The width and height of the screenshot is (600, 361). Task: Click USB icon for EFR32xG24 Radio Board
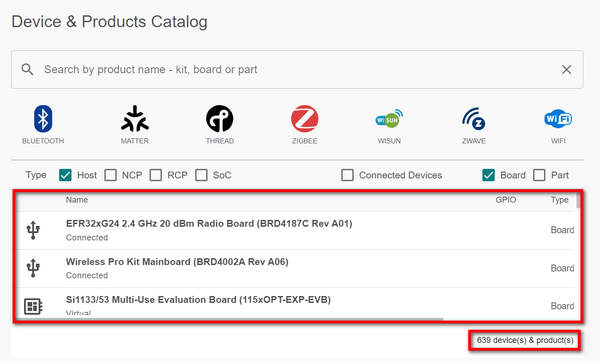pos(33,230)
